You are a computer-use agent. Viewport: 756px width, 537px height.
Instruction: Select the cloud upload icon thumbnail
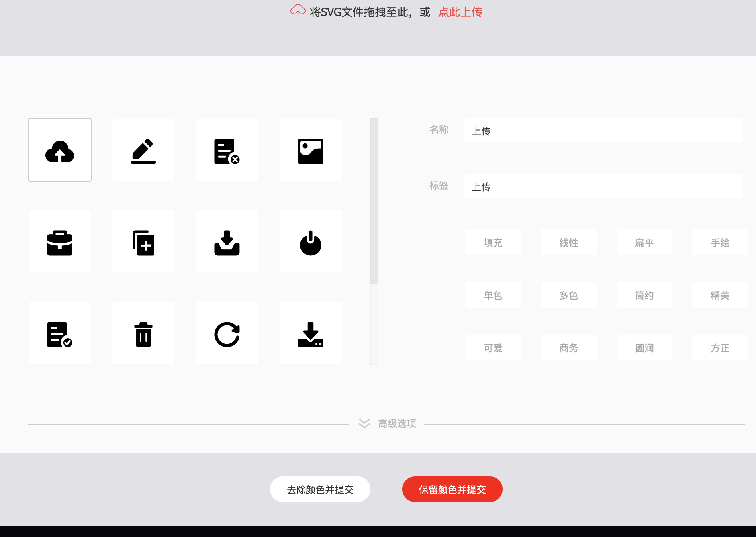59,149
